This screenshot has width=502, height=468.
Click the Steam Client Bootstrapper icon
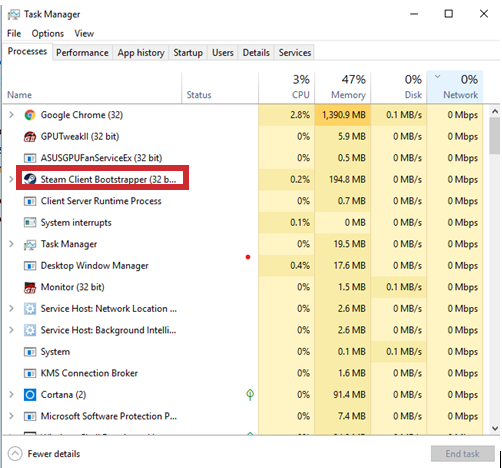tap(30, 179)
